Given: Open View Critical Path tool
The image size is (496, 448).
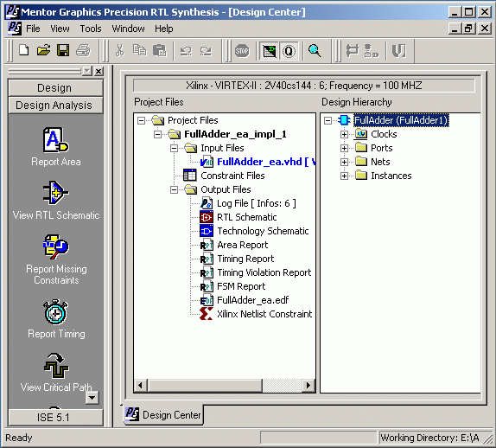Looking at the screenshot, I should pos(55,366).
